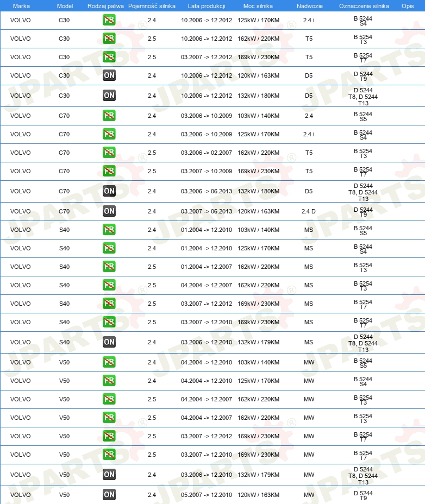Viewport: 425px width, 504px height.
Task: Click the Model column header
Action: click(x=65, y=6)
